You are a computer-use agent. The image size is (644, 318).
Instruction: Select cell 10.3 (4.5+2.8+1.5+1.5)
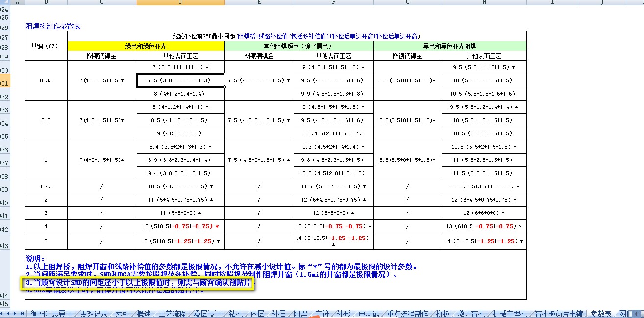coord(333,173)
